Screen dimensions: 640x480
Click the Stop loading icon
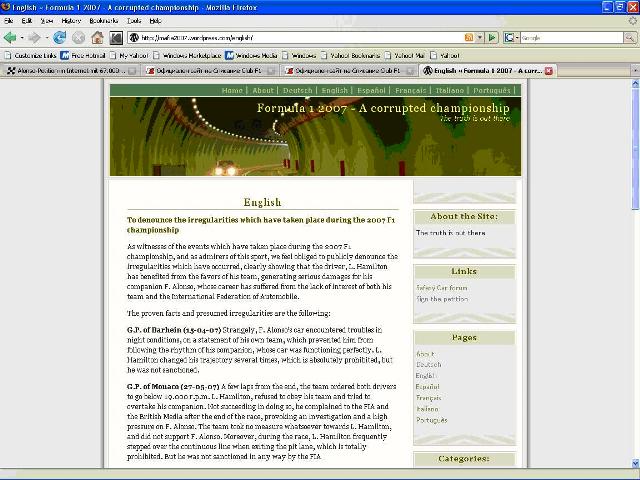click(x=78, y=38)
